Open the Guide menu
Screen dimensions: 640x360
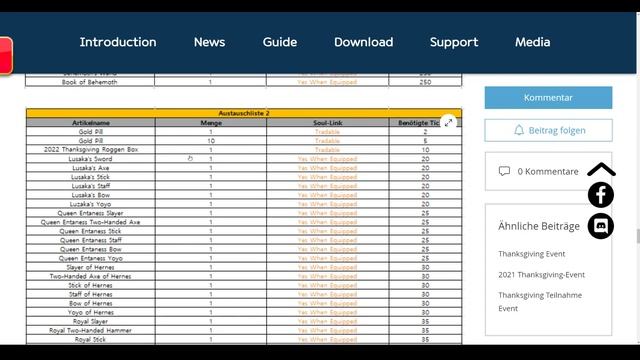point(280,42)
